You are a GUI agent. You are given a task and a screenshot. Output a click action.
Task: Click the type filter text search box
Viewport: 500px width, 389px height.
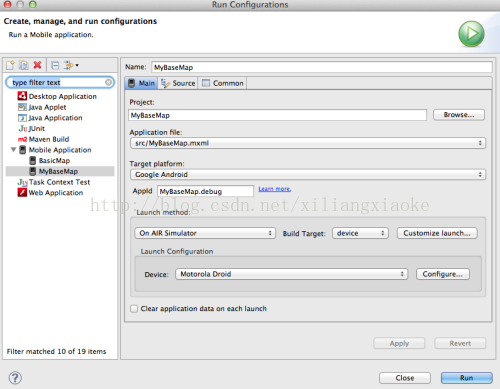pyautogui.click(x=60, y=82)
